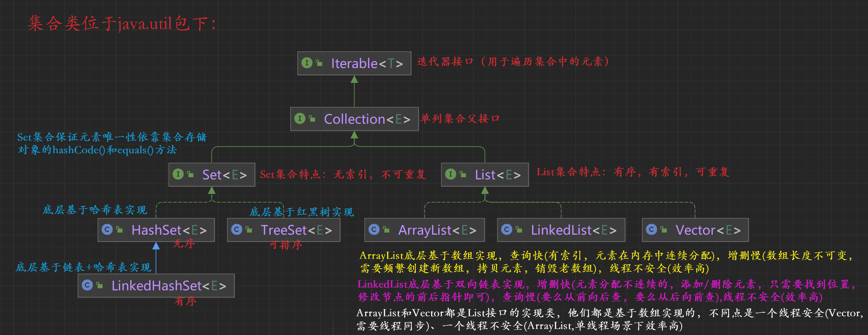Click the class icon on the HashSet<E> node
The height and width of the screenshot is (335, 868).
pos(107,229)
